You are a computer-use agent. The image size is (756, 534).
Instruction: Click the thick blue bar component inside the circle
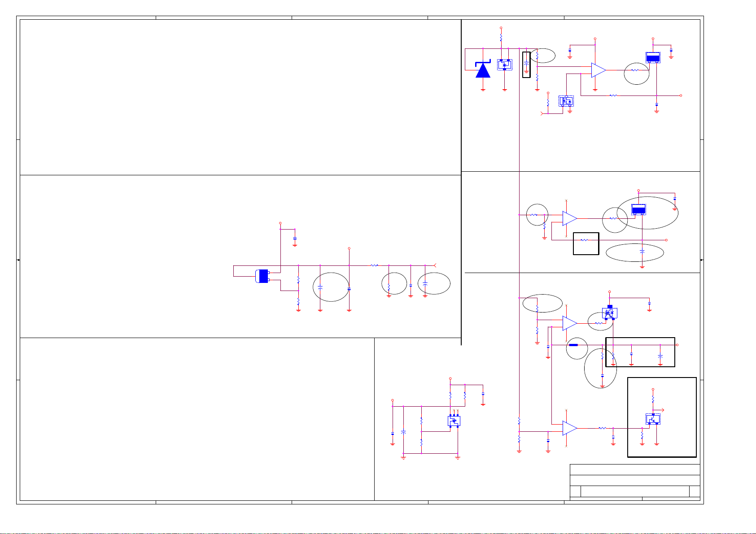tap(574, 345)
